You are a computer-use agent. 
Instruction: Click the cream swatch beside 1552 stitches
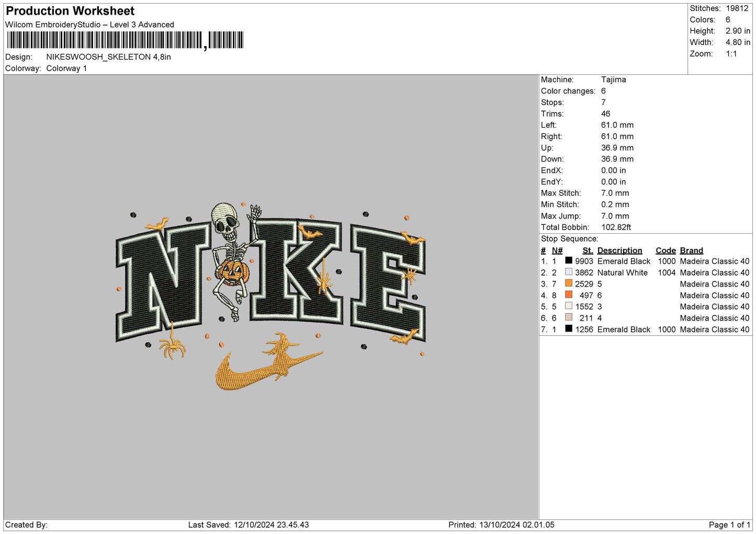coord(569,306)
